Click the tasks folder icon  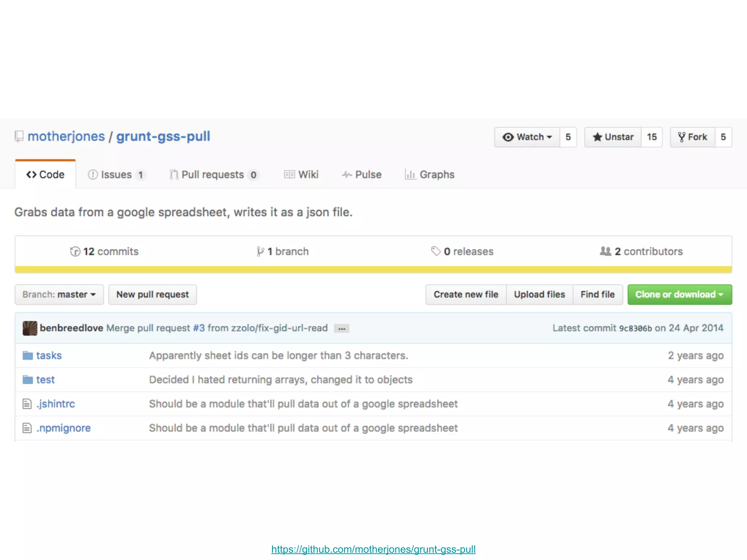(28, 355)
